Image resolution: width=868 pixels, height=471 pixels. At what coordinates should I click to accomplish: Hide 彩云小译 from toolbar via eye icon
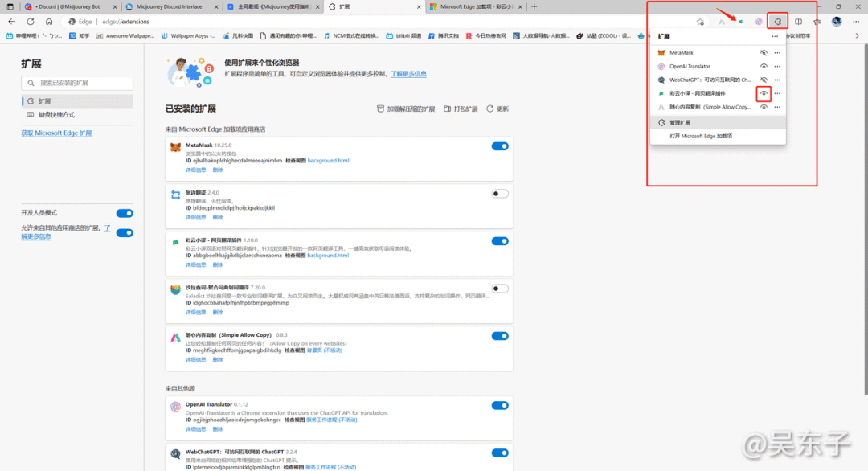click(764, 93)
